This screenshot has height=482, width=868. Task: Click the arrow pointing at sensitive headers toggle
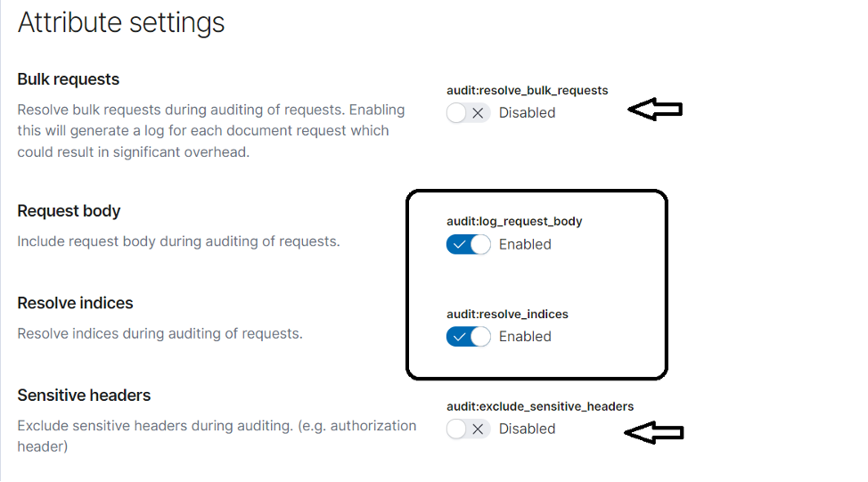(x=654, y=432)
